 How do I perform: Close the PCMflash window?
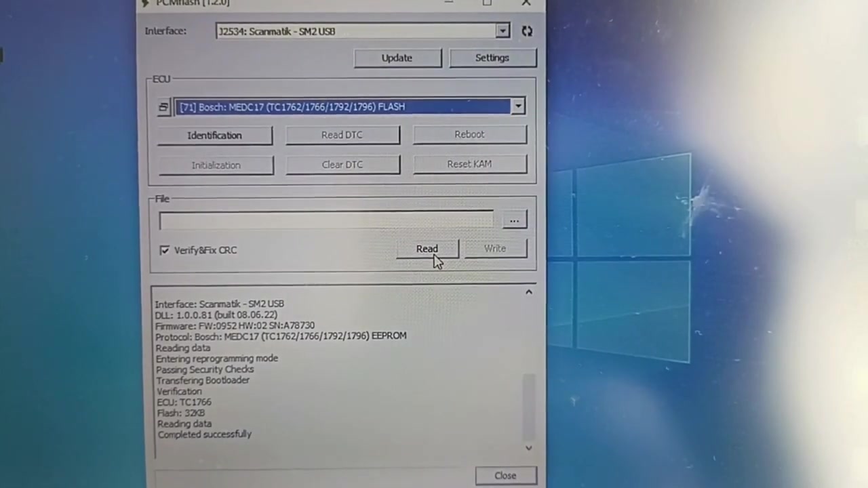pos(526,3)
